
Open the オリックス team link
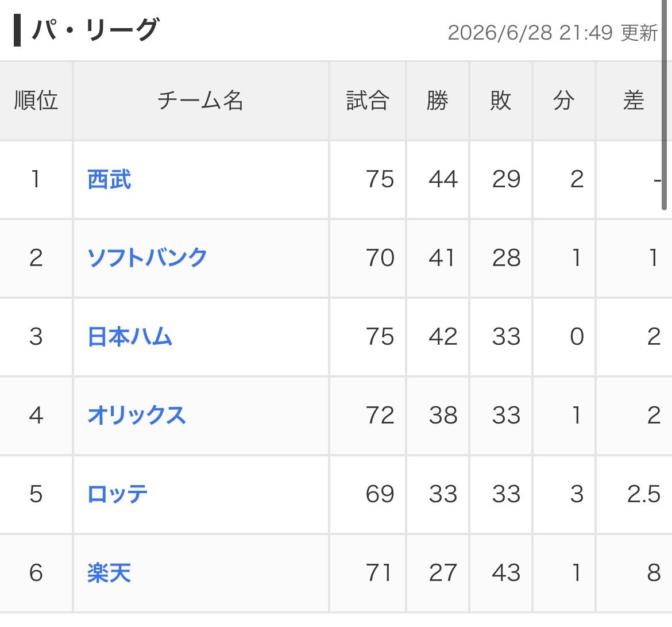(136, 415)
